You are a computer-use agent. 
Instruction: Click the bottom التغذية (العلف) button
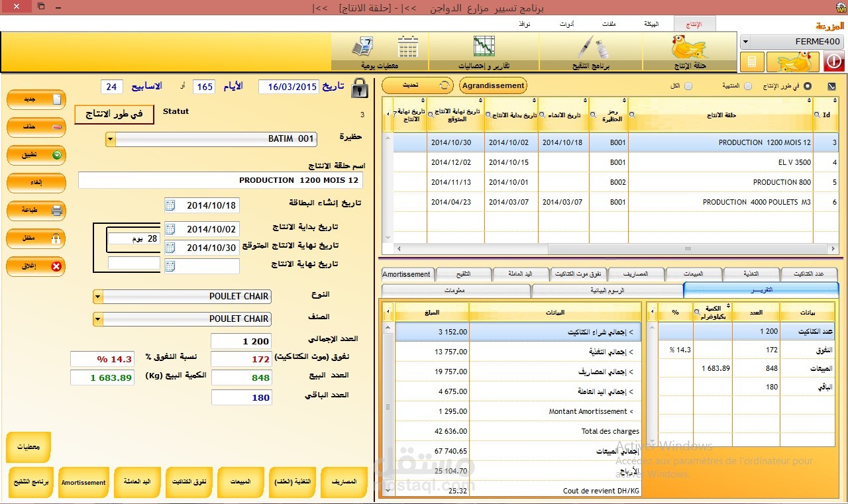[x=292, y=482]
